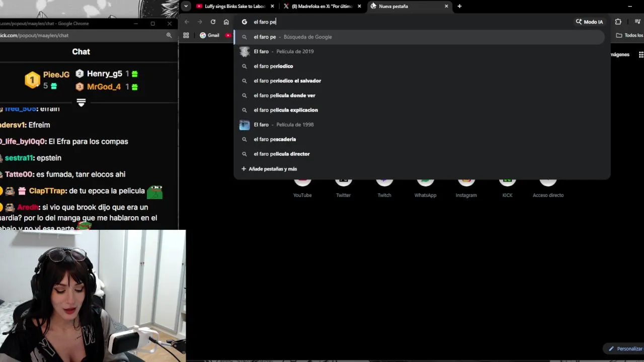Select 'El faro - Película de 2019' suggestion

[x=419, y=51]
